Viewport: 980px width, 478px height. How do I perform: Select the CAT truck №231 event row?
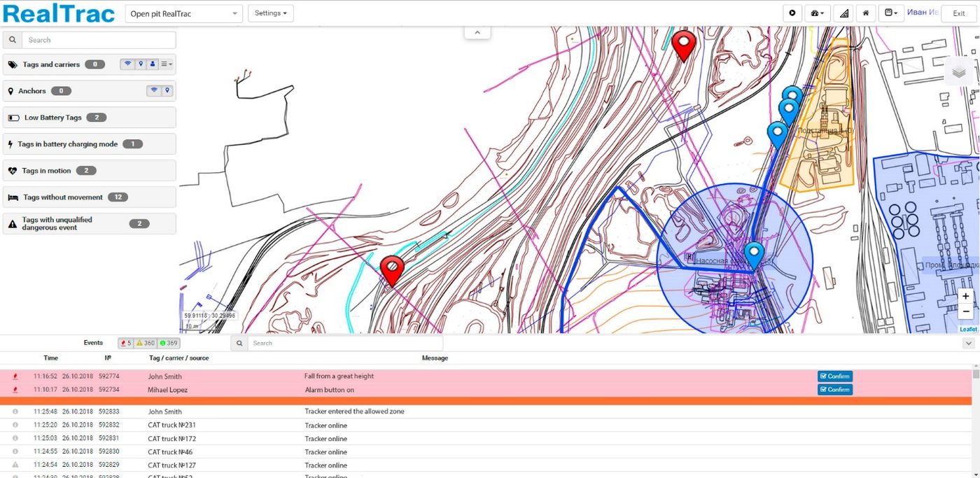(x=486, y=425)
